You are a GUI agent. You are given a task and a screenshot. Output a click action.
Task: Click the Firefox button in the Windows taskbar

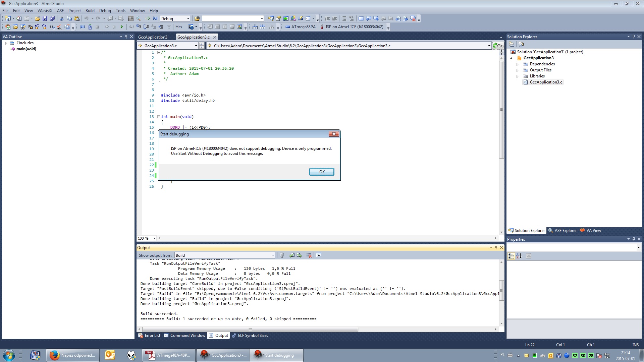click(x=73, y=355)
